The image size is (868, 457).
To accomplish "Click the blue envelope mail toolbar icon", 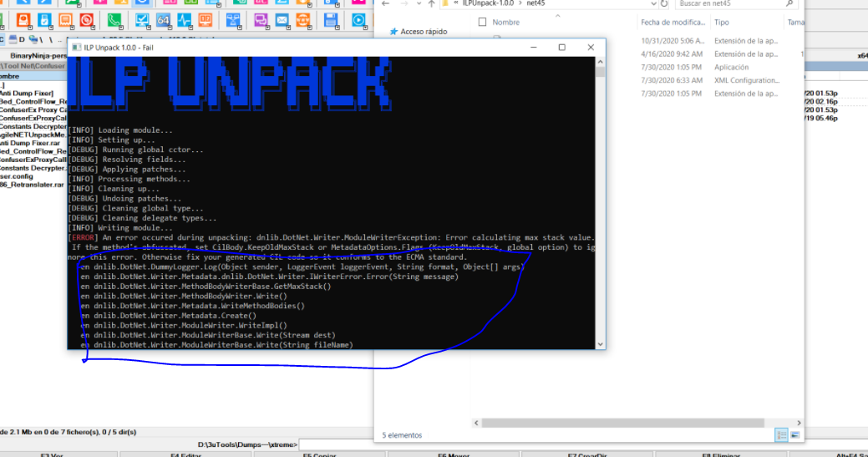I will coord(282,21).
